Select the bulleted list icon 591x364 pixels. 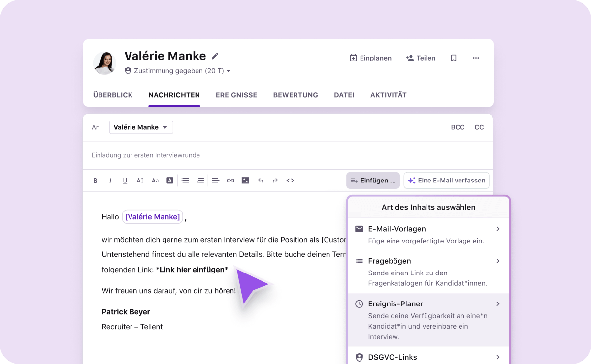(185, 181)
